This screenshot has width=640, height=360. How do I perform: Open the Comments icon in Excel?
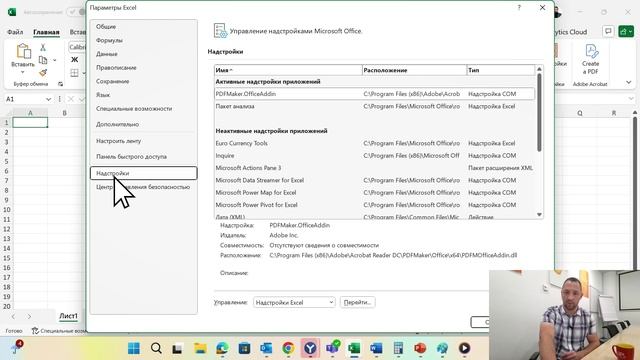click(608, 31)
